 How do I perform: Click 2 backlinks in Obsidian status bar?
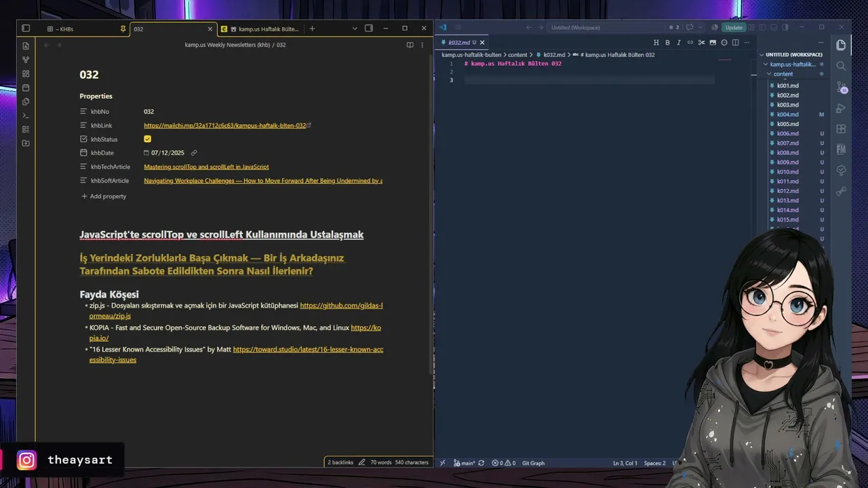click(x=340, y=462)
